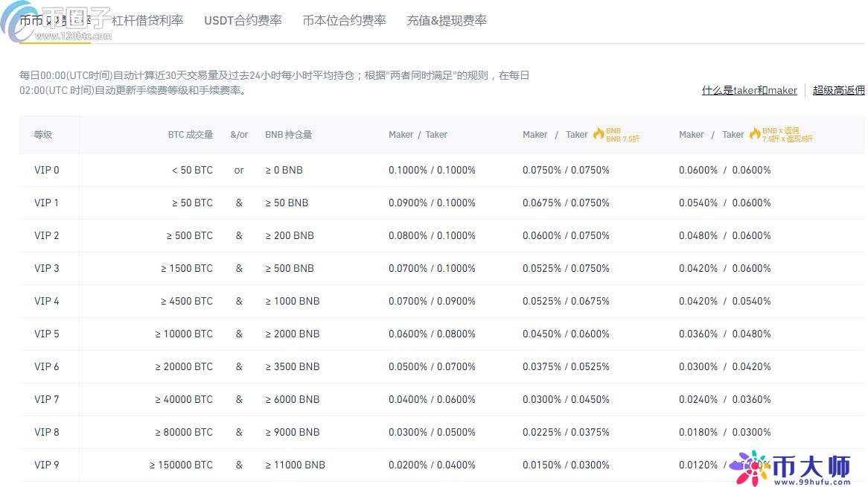Viewport: 868px width, 487px height.
Task: Click the BNB 持仓量 column header
Action: pos(288,135)
